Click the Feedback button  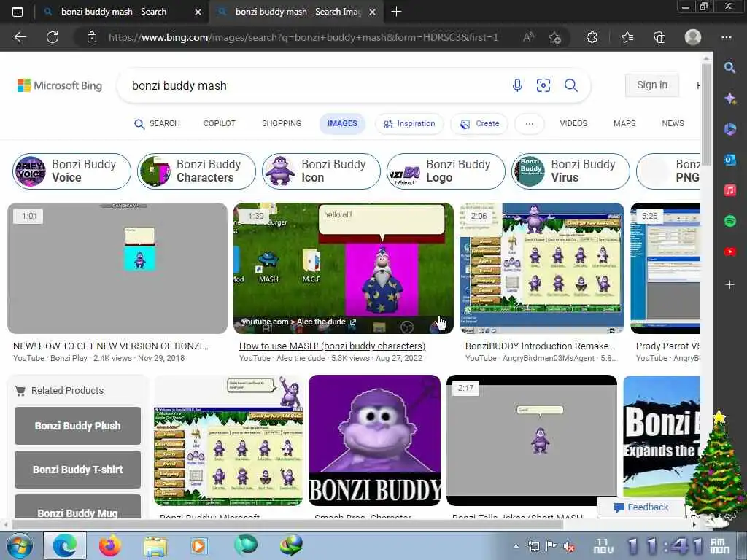coord(640,507)
